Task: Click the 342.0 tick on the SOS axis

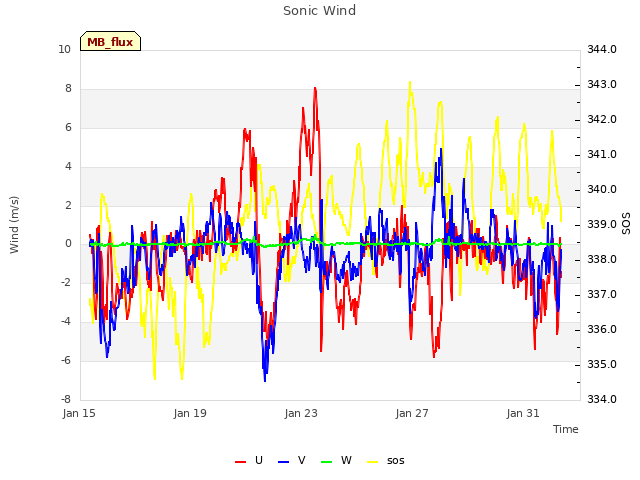Action: pos(602,120)
